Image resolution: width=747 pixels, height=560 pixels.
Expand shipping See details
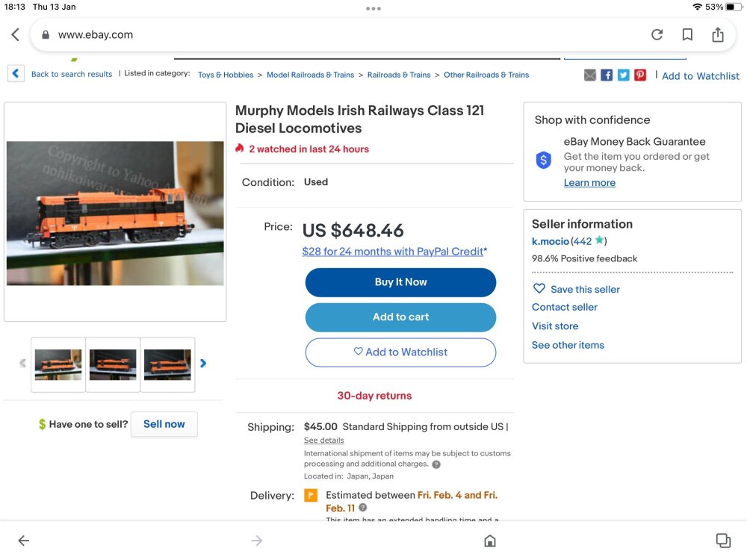323,441
